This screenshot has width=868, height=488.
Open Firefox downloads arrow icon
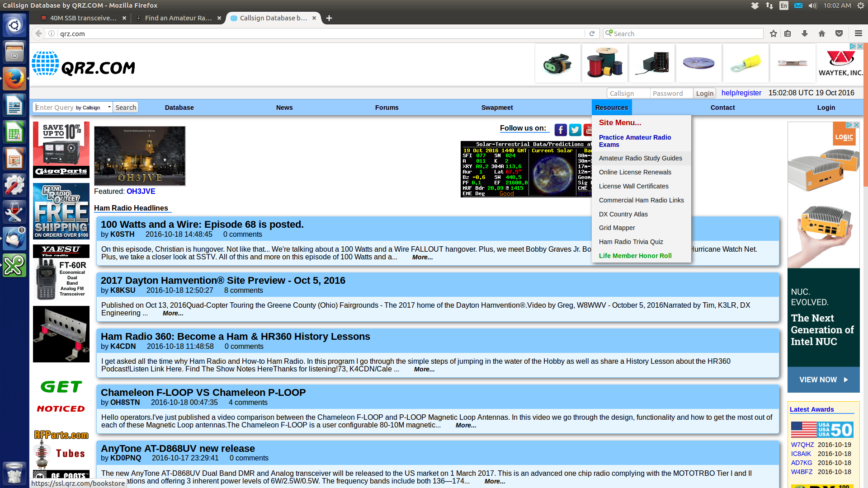click(805, 33)
